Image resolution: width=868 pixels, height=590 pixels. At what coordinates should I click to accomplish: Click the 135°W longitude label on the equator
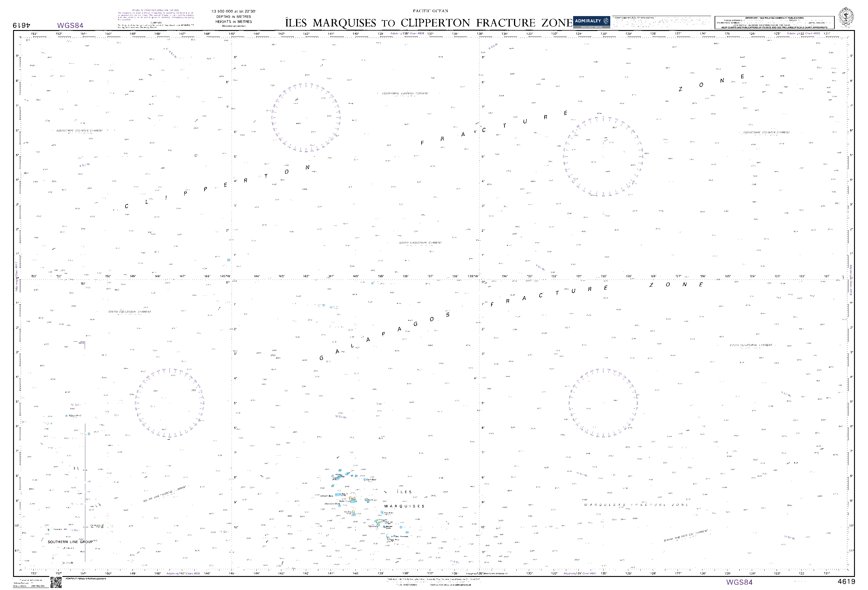(x=473, y=277)
